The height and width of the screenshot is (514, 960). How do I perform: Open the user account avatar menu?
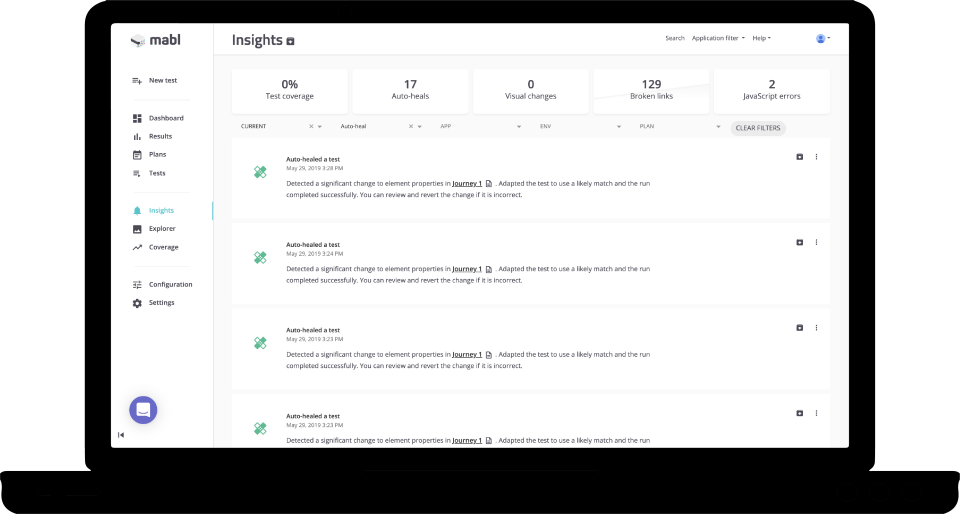coord(822,38)
